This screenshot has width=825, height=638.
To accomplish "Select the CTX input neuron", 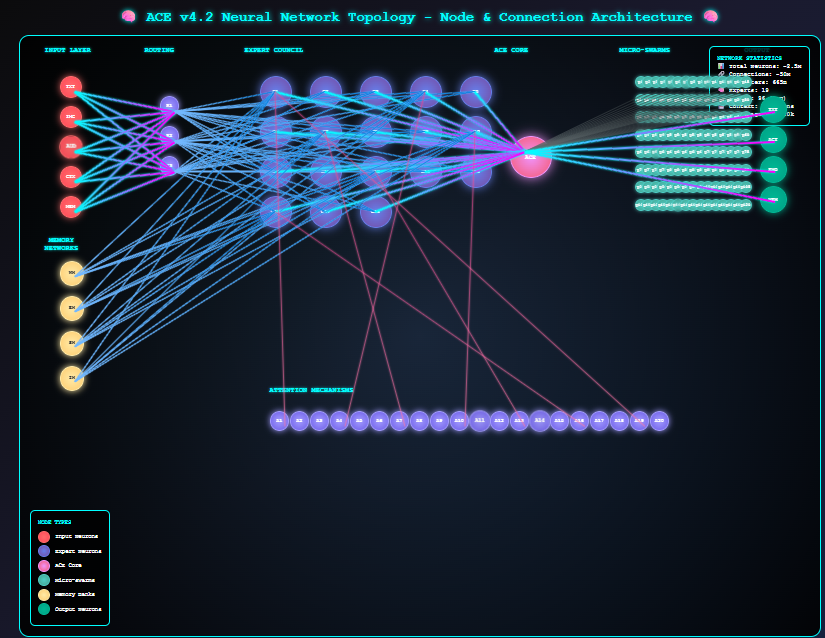I will pos(71,177).
